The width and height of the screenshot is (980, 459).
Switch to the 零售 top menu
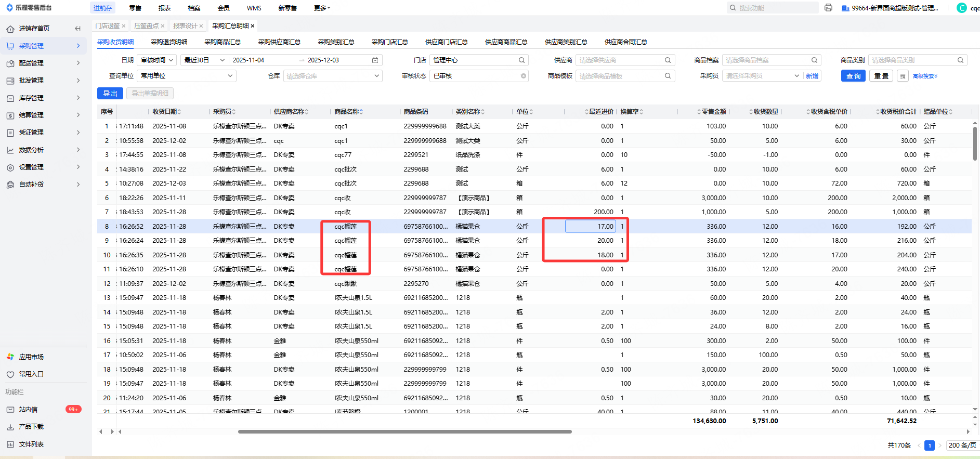[135, 8]
